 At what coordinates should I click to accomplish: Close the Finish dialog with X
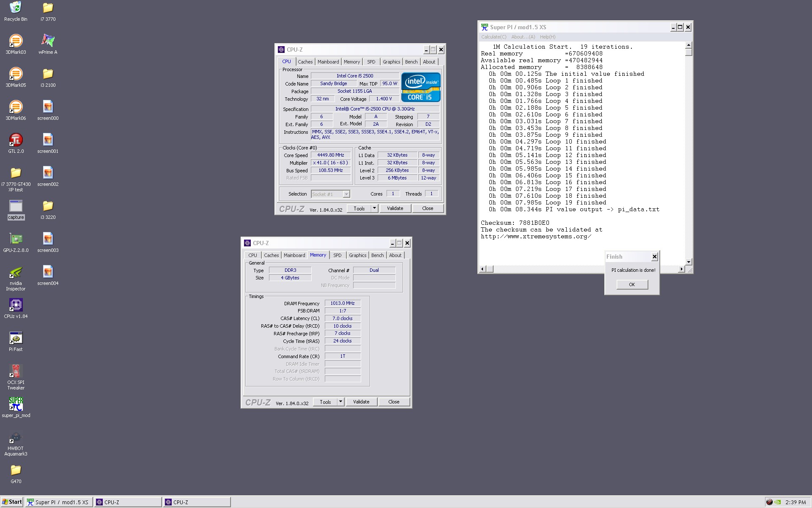coord(654,257)
